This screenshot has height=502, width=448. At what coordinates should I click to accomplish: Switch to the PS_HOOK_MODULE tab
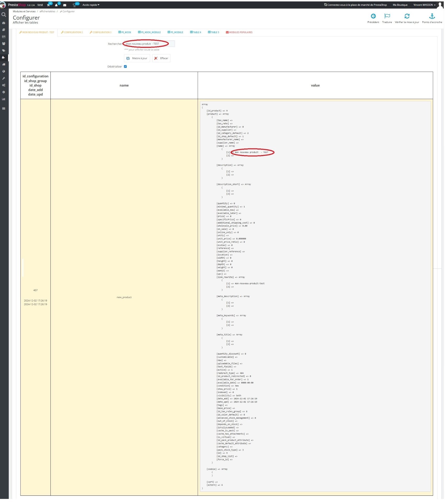pyautogui.click(x=149, y=32)
